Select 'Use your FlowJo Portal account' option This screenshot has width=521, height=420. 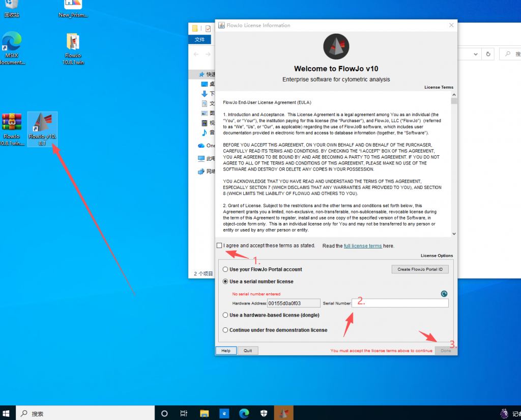(x=225, y=269)
